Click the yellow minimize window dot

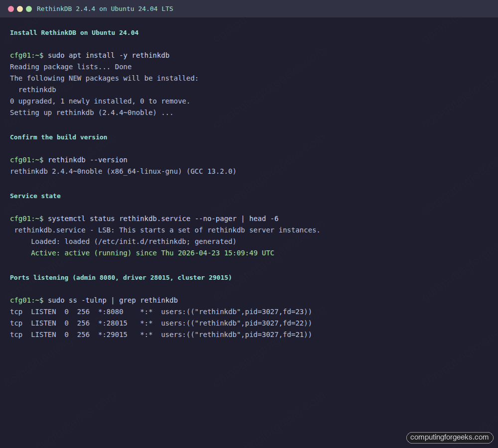tap(20, 9)
